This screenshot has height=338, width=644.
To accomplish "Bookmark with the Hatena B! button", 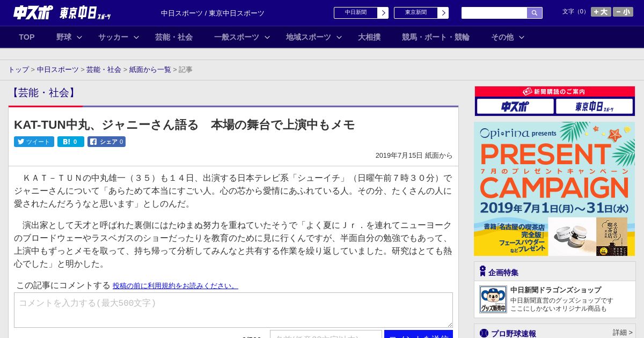I will click(71, 142).
